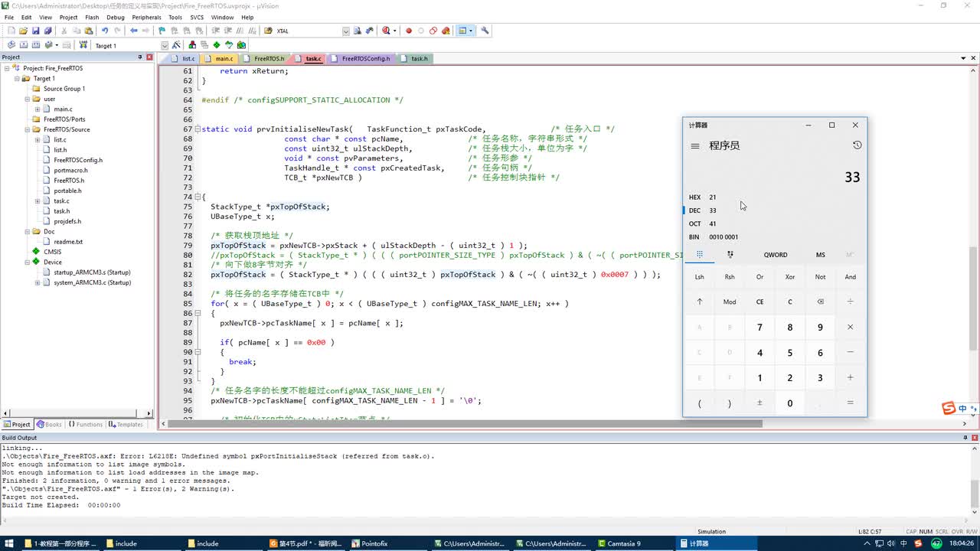Open the XTAL find combo box dropdown

(x=346, y=31)
